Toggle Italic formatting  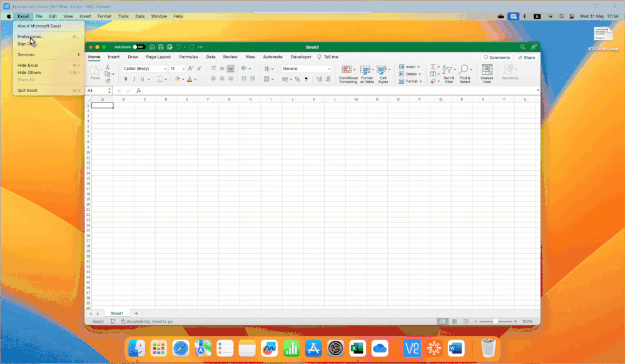[x=134, y=79]
